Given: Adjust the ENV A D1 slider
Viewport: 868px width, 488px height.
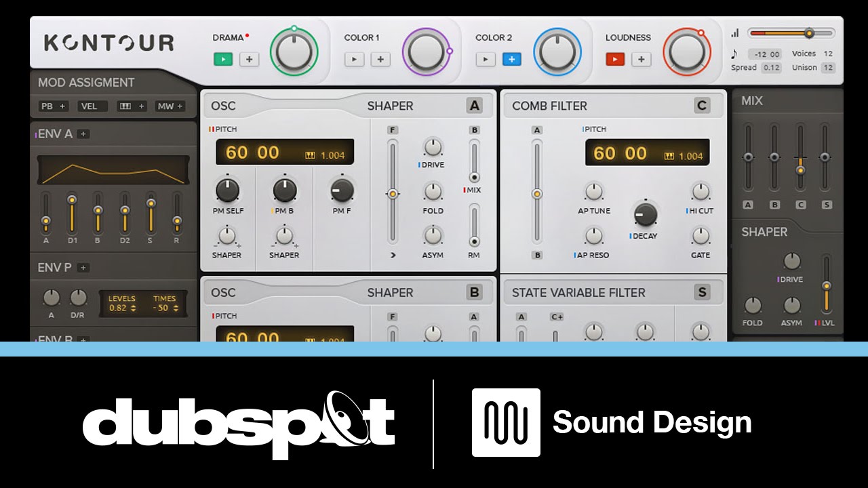Looking at the screenshot, I should click(x=72, y=212).
